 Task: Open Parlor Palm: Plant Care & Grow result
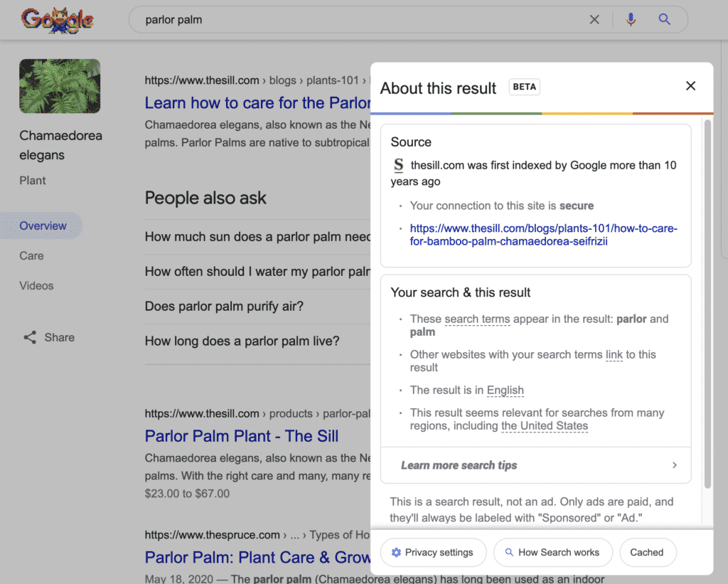point(257,557)
